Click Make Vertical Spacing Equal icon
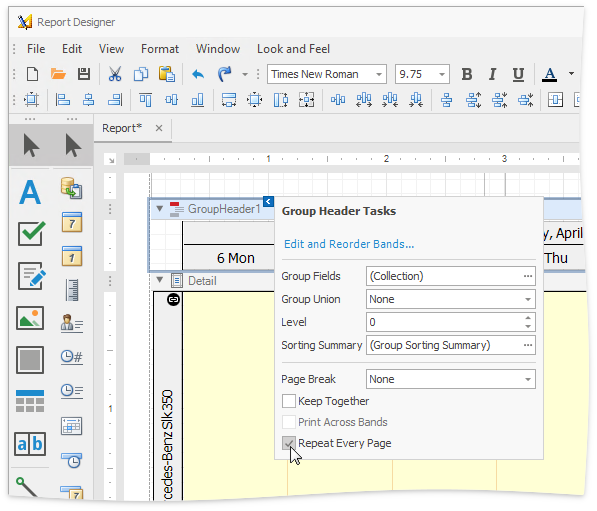The height and width of the screenshot is (511, 597). tap(446, 100)
